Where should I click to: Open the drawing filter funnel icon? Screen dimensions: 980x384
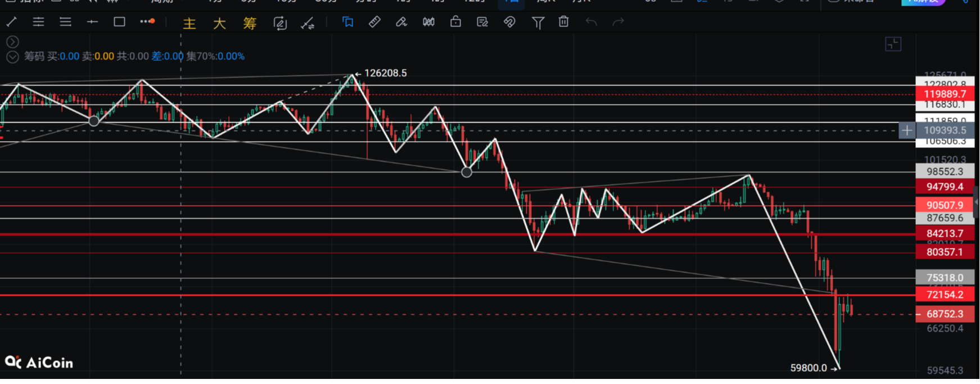click(x=538, y=22)
